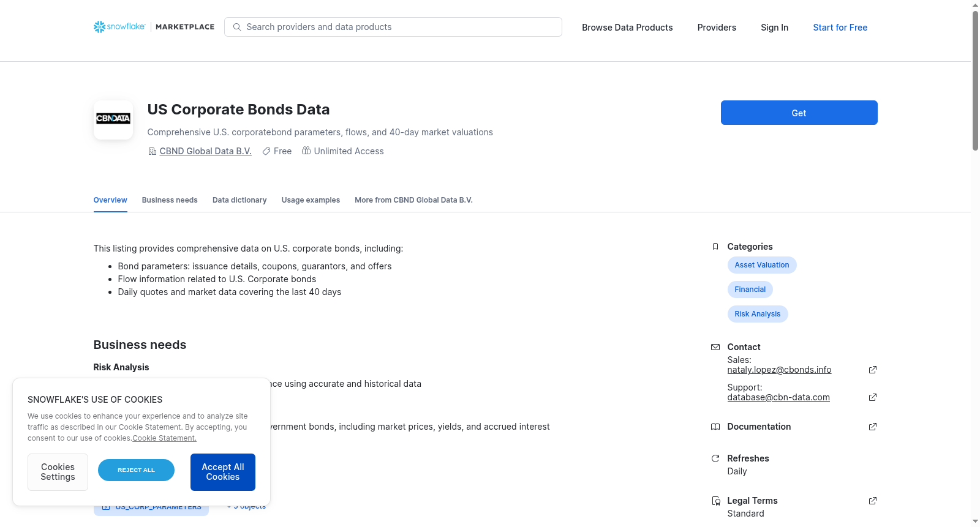Image resolution: width=980 pixels, height=527 pixels.
Task: Click Start for Free
Action: 840,28
